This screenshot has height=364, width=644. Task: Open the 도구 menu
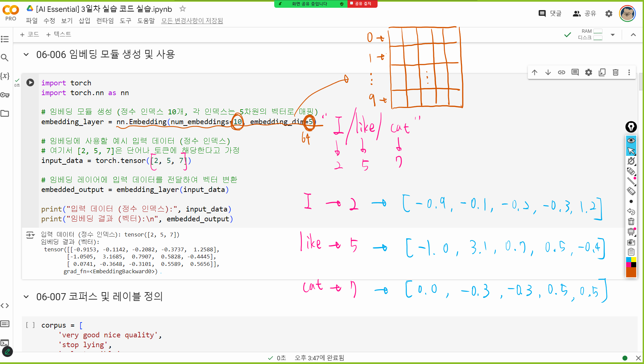point(125,21)
